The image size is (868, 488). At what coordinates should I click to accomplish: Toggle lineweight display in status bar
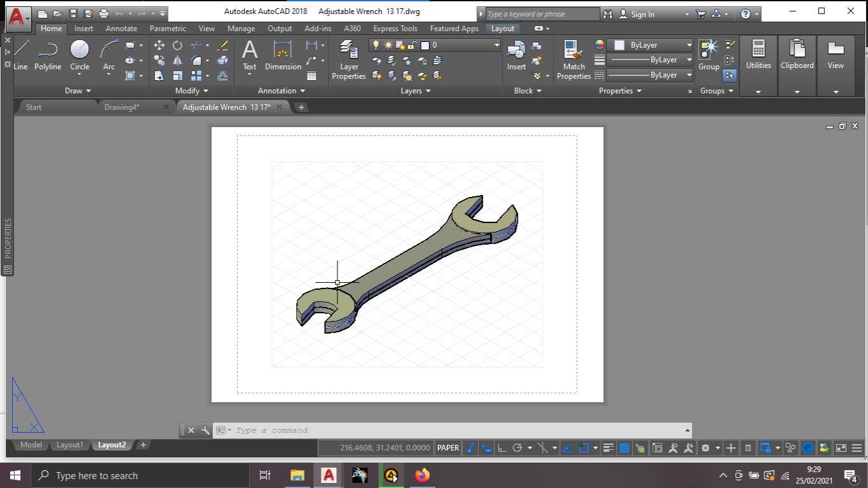[x=608, y=448]
